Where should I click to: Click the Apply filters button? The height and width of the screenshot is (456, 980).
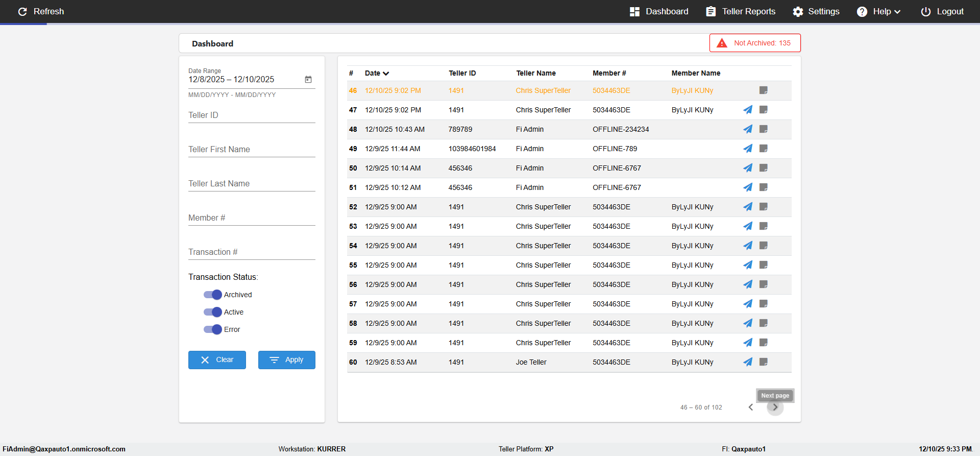(x=287, y=360)
